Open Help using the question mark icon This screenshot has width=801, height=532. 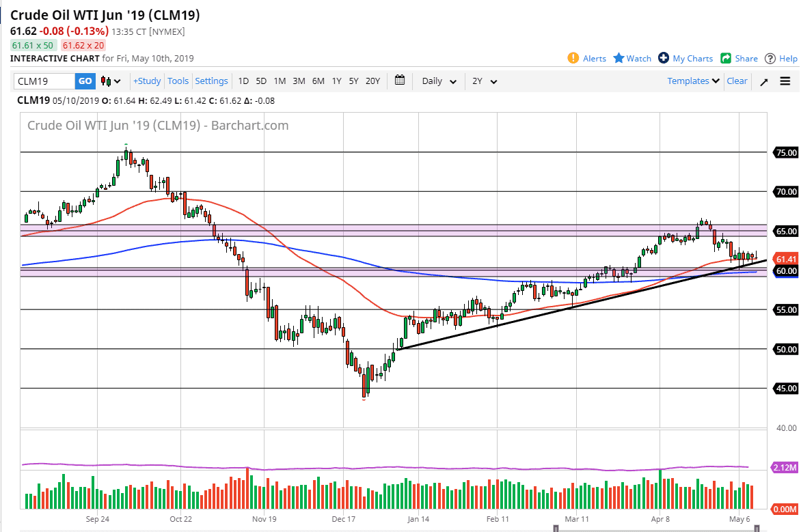tap(770, 59)
